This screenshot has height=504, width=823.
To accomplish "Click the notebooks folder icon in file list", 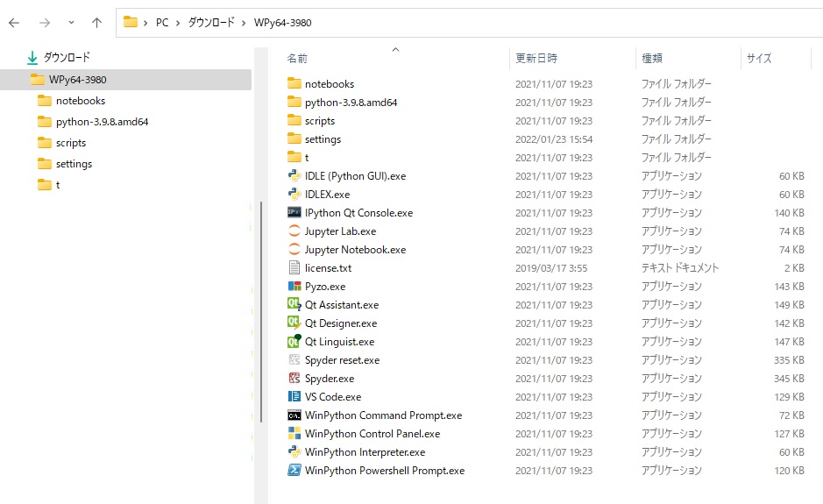I will click(x=294, y=83).
